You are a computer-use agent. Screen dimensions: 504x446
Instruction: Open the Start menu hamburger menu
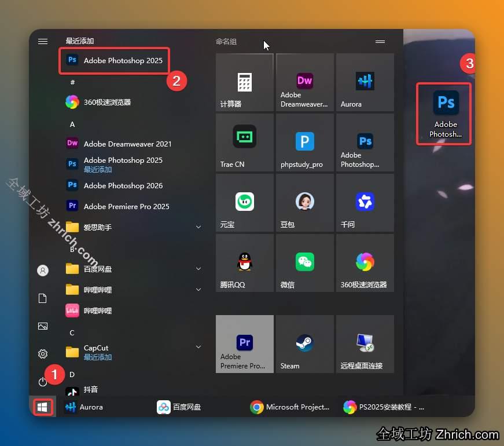tap(42, 41)
